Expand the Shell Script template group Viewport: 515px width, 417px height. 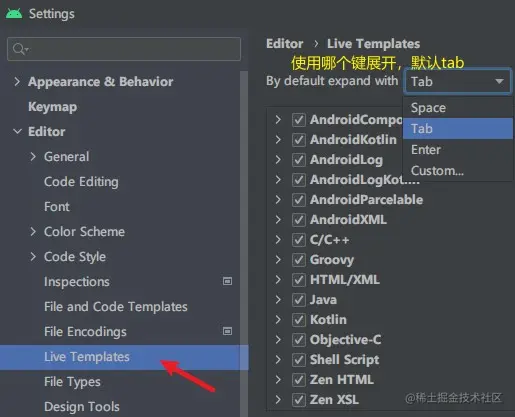point(278,359)
